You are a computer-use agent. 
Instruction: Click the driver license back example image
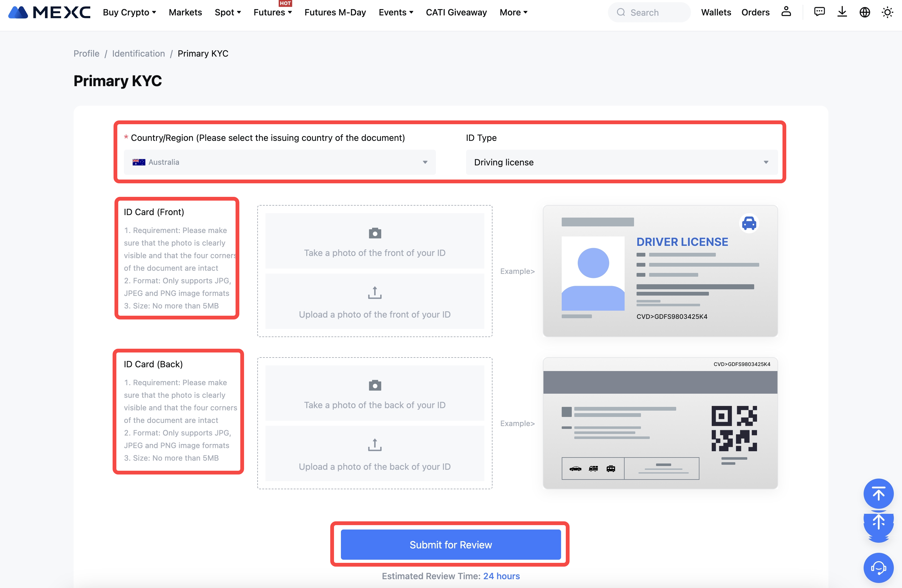pos(660,423)
